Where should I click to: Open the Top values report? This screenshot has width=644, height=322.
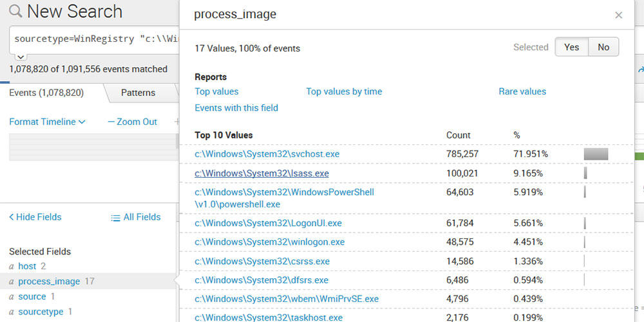point(216,91)
